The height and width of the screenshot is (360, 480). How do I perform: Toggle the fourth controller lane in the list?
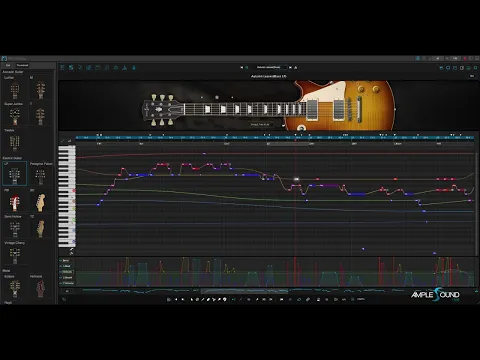(x=67, y=277)
